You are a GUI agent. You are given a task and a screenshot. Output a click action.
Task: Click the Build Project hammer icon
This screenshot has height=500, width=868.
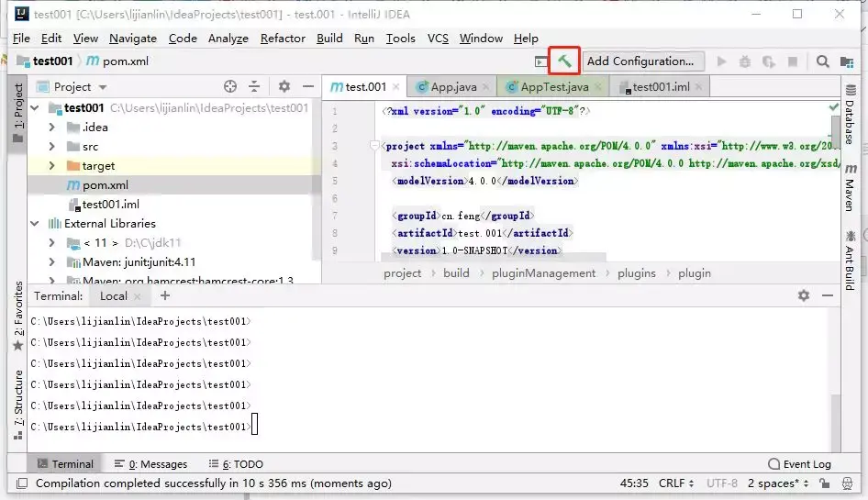[564, 61]
